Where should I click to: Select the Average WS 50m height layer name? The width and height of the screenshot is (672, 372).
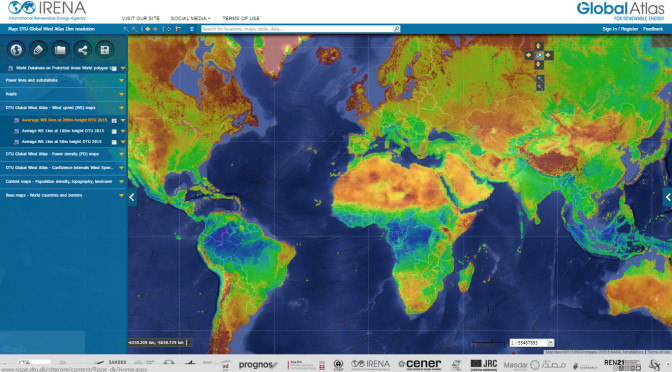coord(62,142)
